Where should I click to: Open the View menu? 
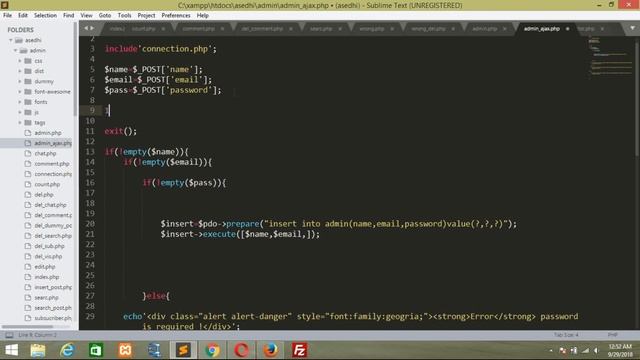point(86,16)
